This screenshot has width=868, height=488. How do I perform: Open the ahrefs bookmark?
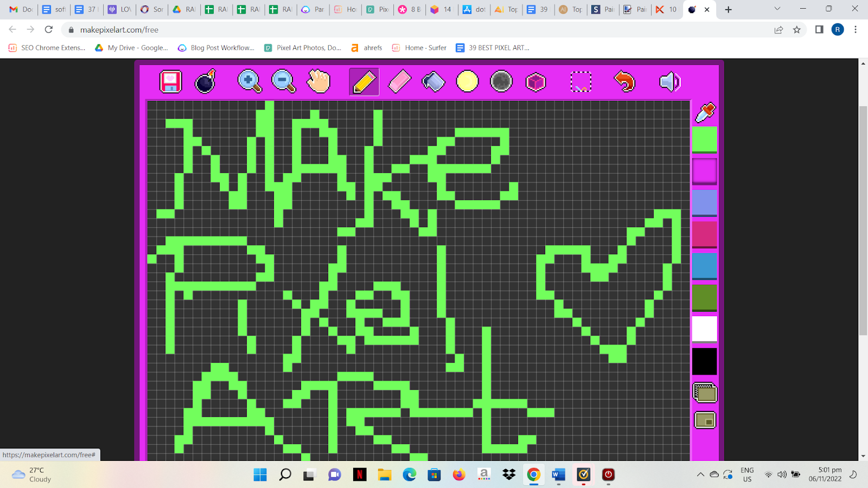point(366,48)
